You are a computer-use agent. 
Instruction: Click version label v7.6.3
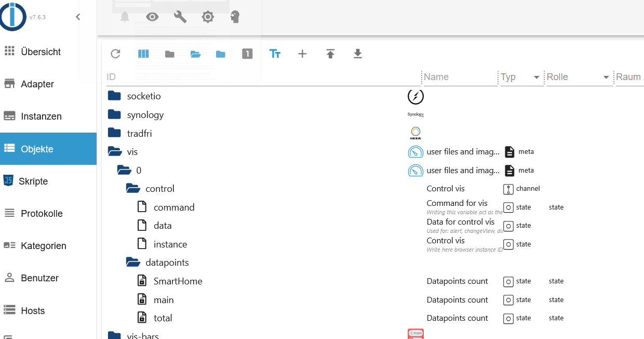37,17
